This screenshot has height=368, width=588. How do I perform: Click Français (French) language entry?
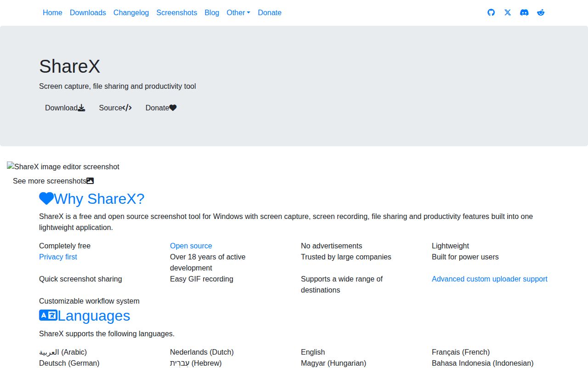coord(461,352)
